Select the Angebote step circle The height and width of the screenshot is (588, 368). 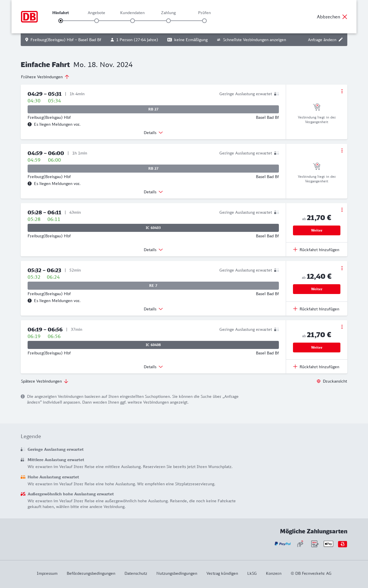click(x=97, y=21)
